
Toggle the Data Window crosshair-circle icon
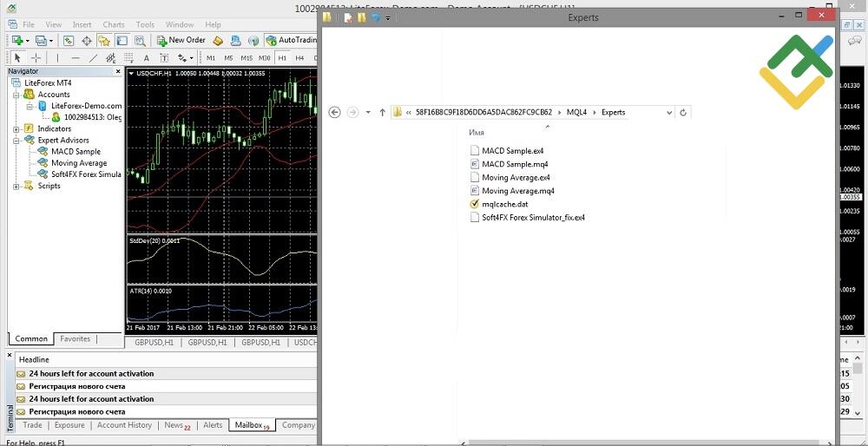(86, 41)
